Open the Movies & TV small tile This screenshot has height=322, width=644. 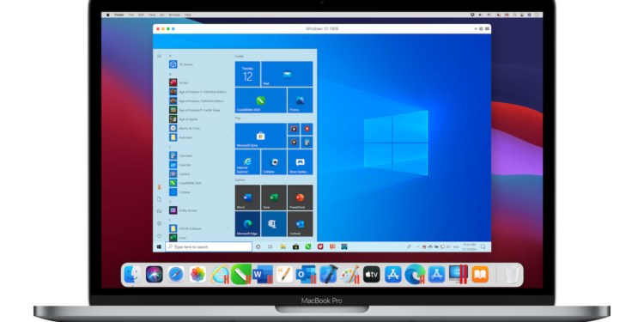(x=294, y=129)
